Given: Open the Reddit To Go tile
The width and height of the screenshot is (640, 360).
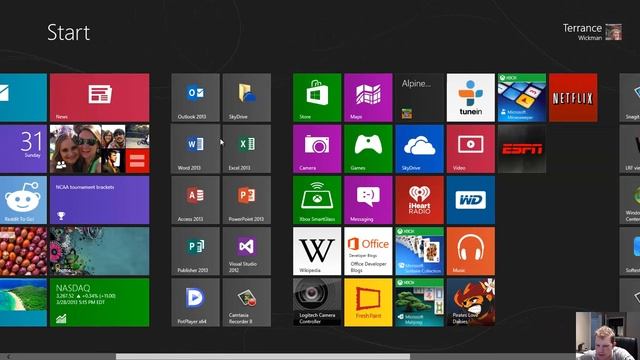Looking at the screenshot, I should point(23,200).
